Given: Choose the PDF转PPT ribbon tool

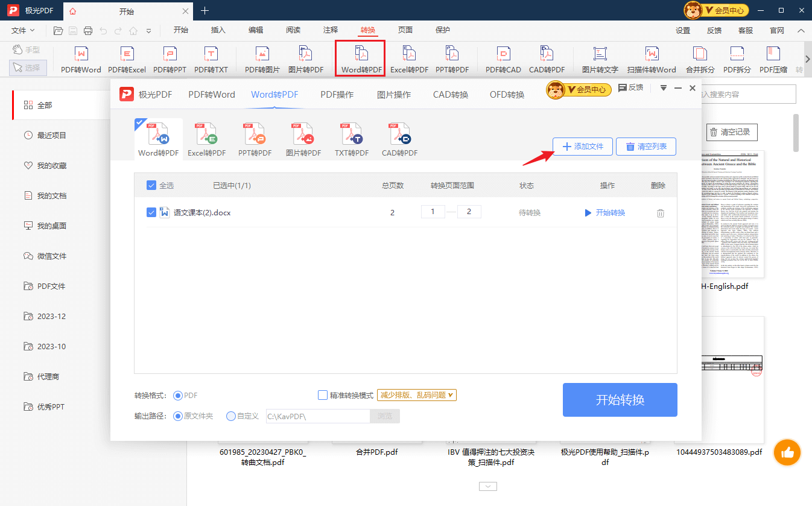Looking at the screenshot, I should [x=170, y=60].
